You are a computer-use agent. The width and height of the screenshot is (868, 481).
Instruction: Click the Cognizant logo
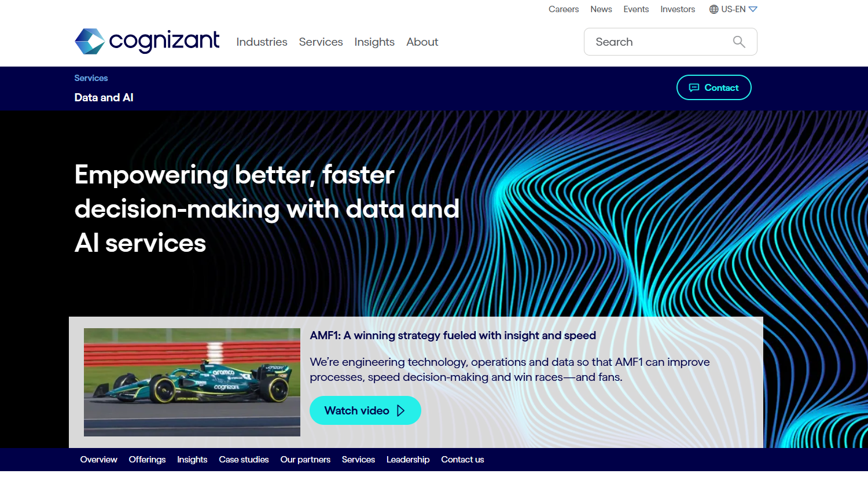click(147, 42)
